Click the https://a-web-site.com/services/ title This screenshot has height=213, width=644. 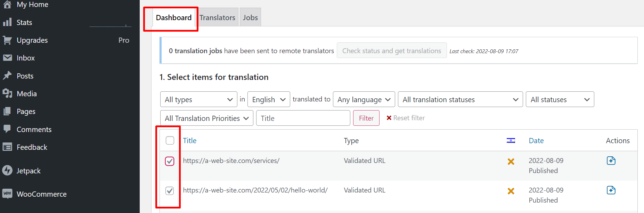(x=231, y=161)
